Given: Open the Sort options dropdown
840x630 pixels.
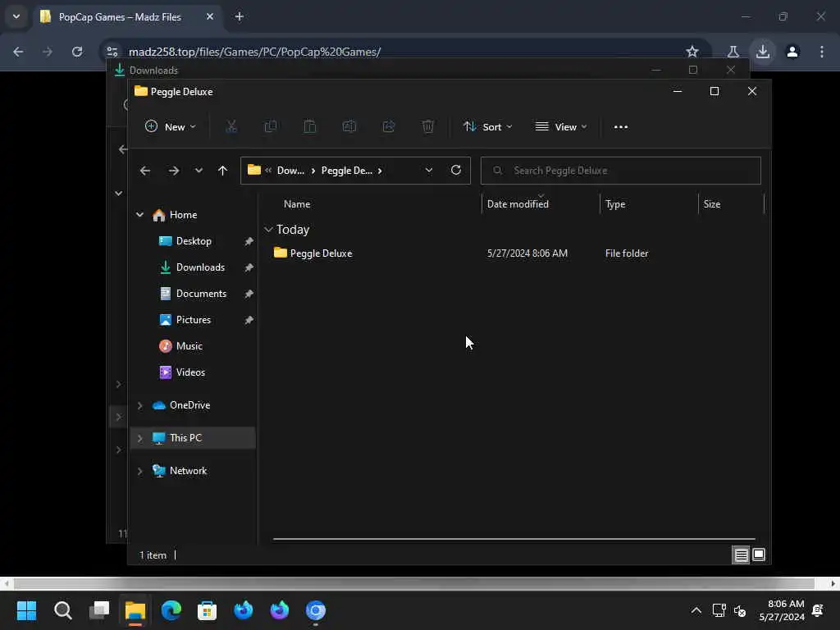Looking at the screenshot, I should click(x=487, y=127).
